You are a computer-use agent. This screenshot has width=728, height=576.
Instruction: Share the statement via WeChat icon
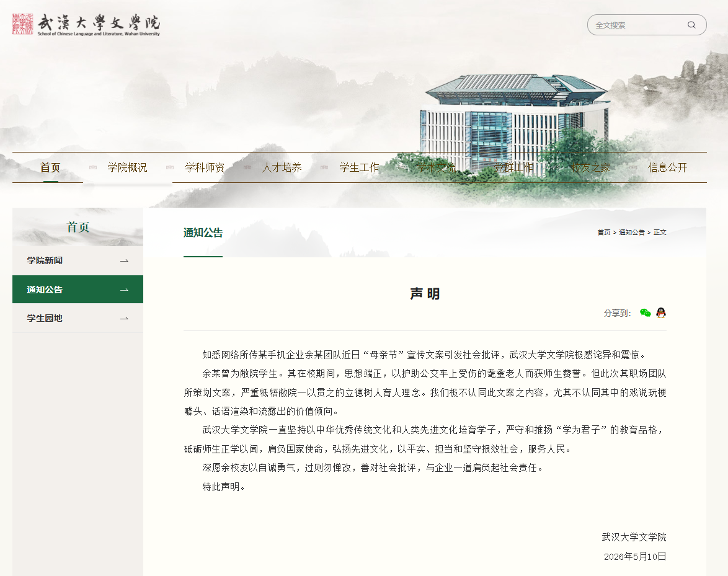(645, 313)
